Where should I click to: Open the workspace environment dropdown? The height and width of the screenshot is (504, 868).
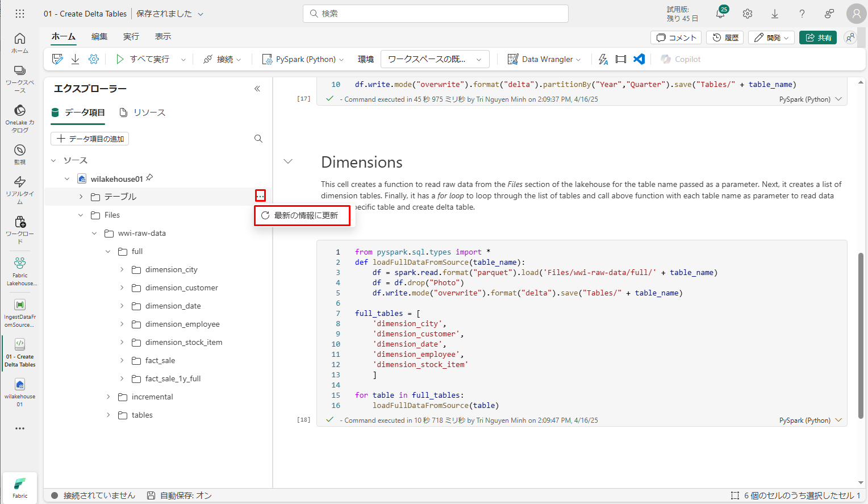point(435,59)
